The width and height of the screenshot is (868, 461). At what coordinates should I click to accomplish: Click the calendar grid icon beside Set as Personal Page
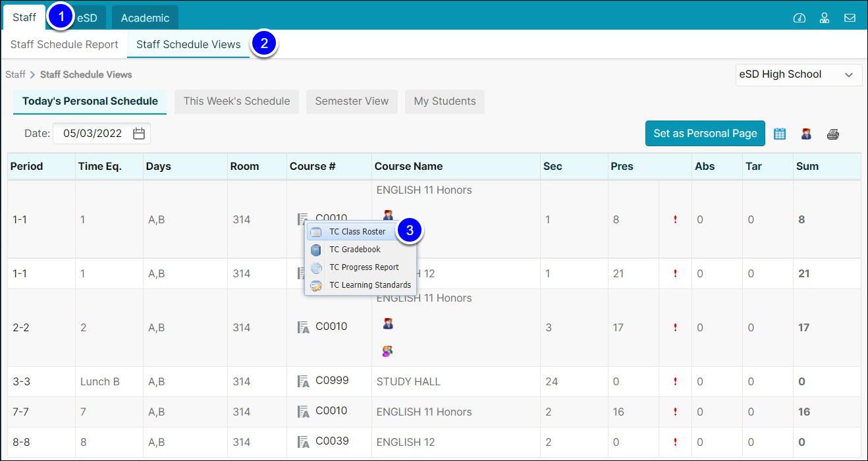(780, 134)
